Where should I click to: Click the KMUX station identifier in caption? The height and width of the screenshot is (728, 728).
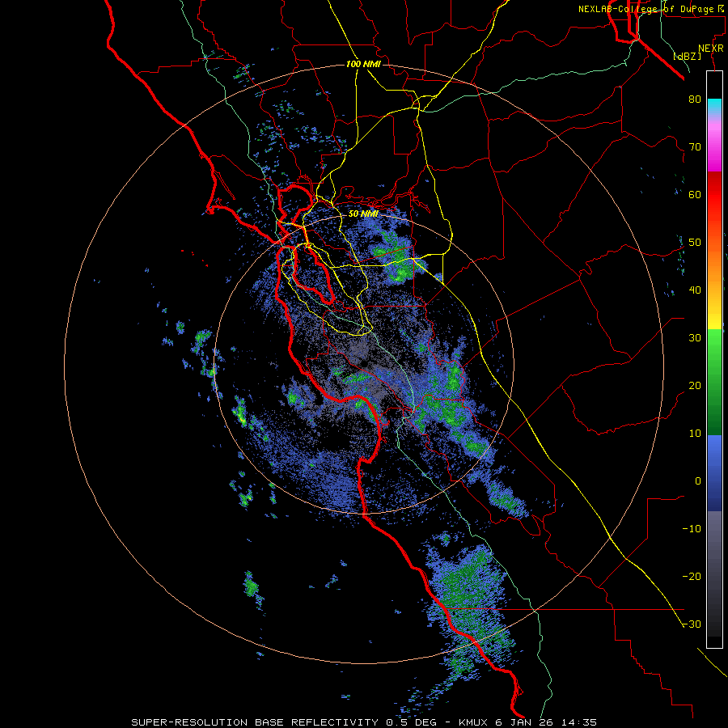(474, 722)
